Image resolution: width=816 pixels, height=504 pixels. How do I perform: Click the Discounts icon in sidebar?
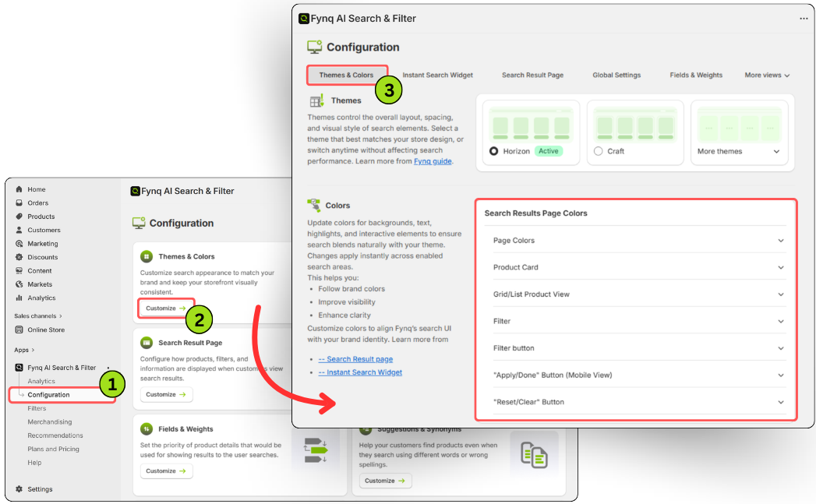tap(19, 257)
